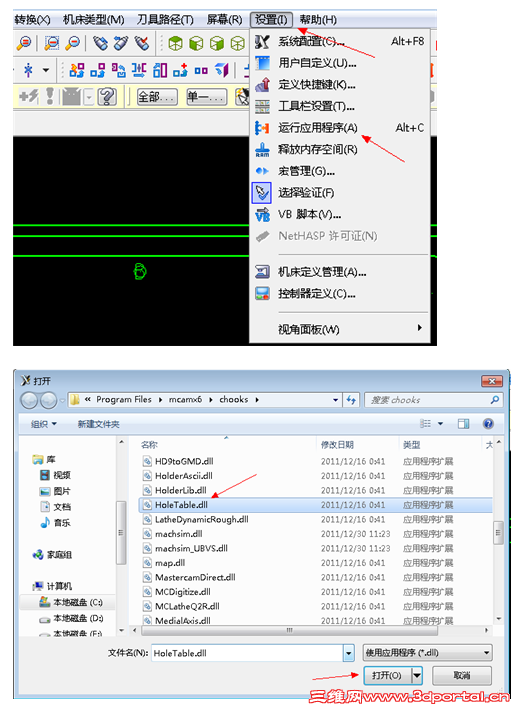
Task: Open the 帮助(H) menu
Action: [x=318, y=19]
